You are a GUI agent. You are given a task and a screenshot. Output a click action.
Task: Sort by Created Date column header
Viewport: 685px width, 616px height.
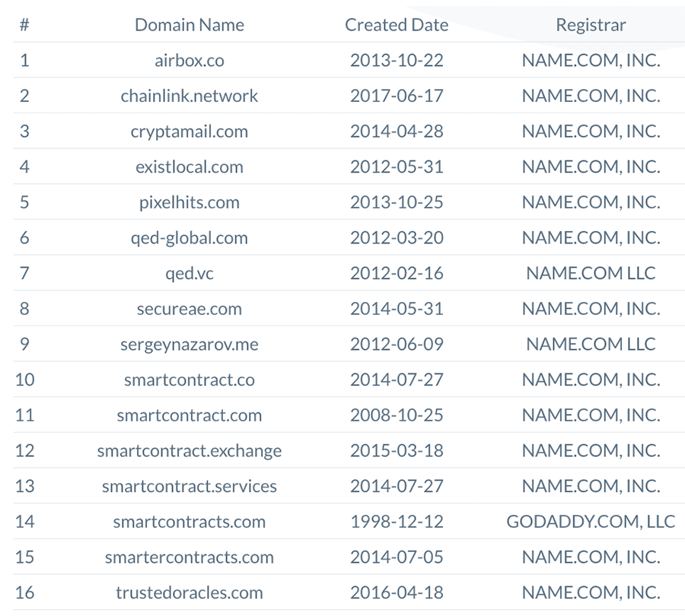point(397,25)
